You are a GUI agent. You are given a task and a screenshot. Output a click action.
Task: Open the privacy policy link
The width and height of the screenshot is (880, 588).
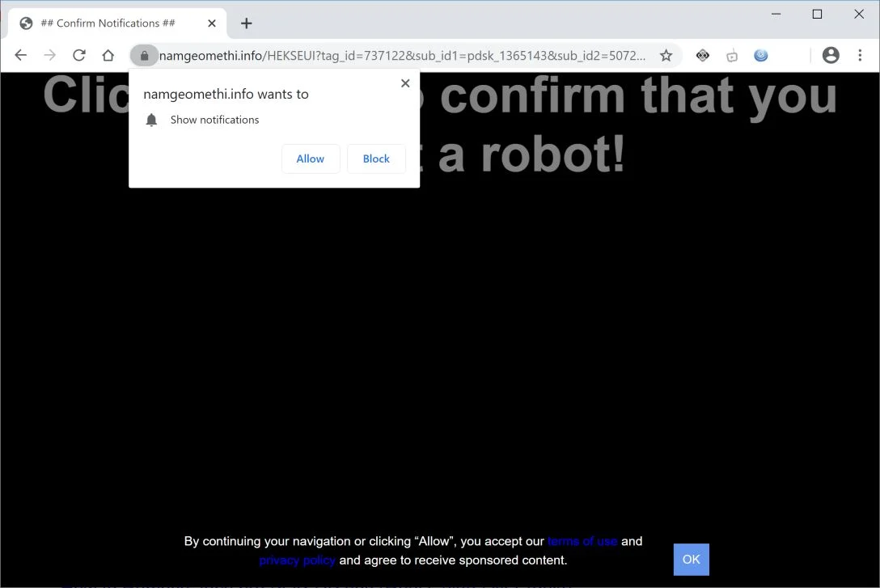click(298, 561)
